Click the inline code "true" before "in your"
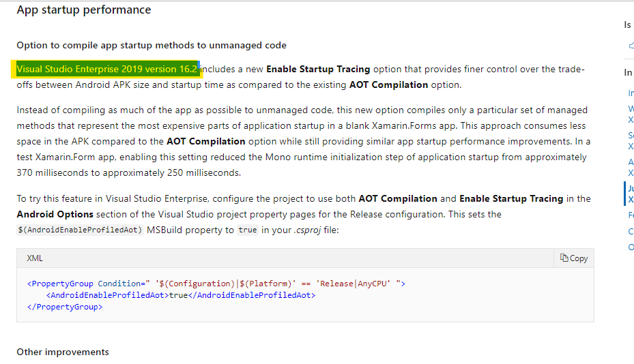634x364 pixels. pos(248,230)
